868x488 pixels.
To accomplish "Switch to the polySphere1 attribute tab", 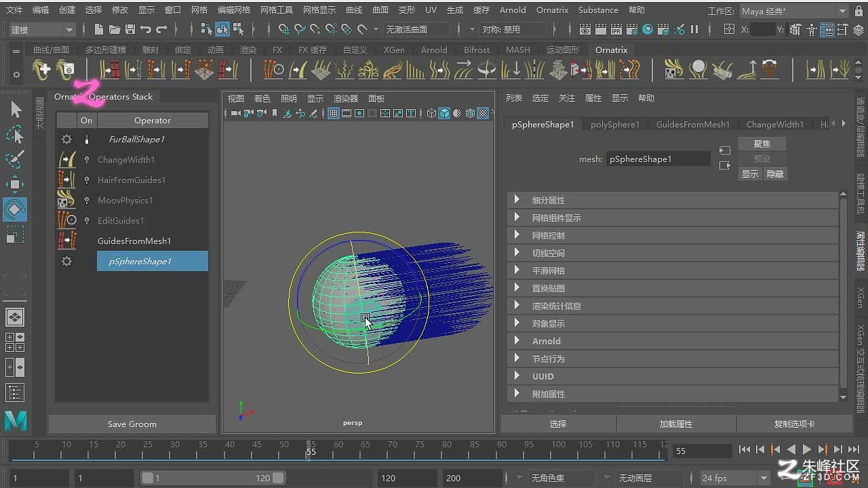I will [615, 125].
